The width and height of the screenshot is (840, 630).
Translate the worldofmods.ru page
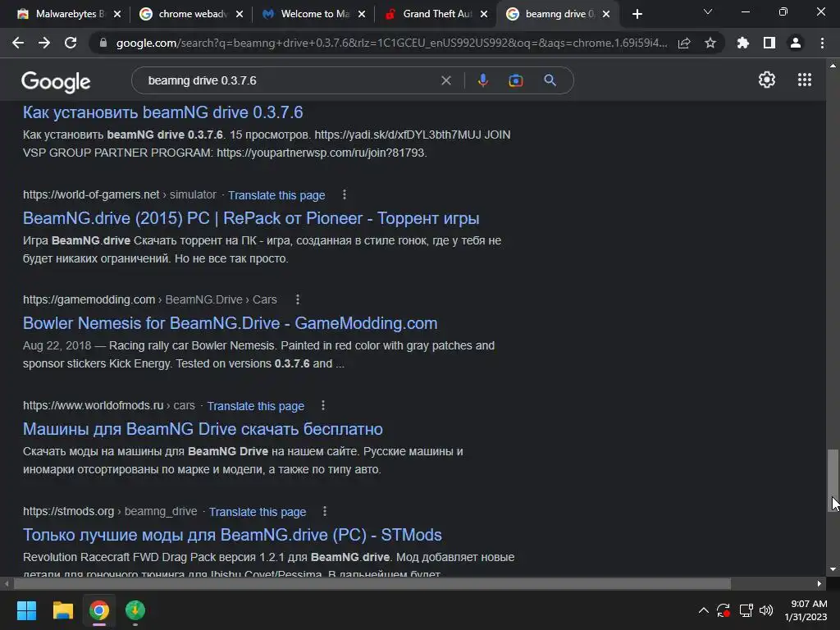tap(256, 406)
